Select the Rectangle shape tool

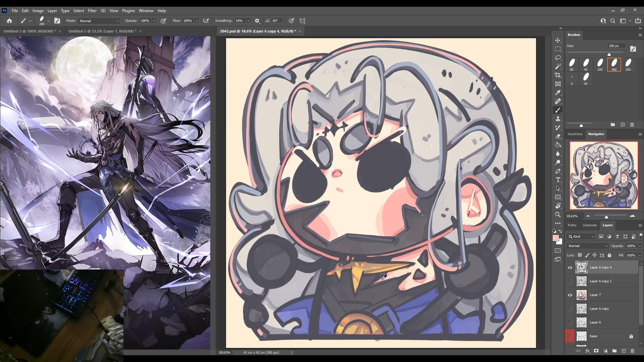point(558,197)
